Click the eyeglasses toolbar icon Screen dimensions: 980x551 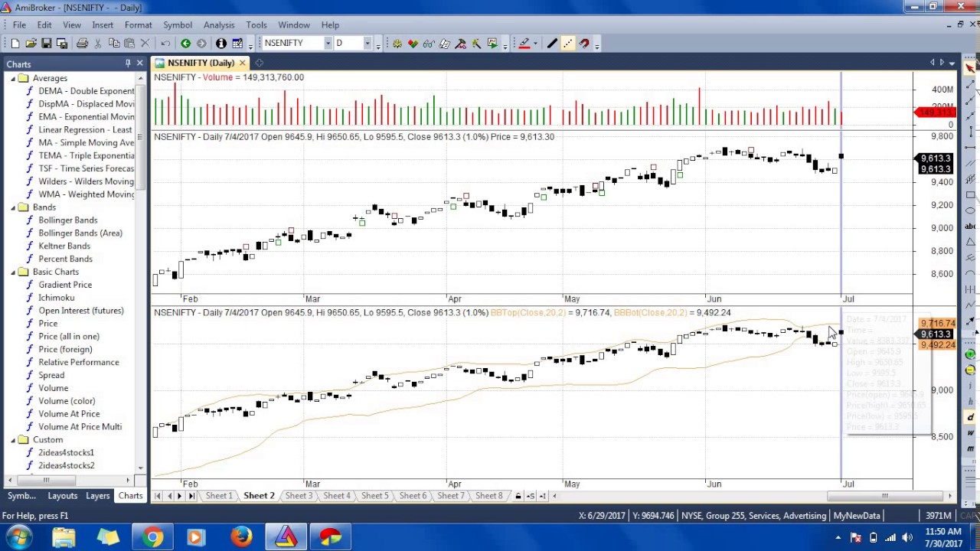429,44
